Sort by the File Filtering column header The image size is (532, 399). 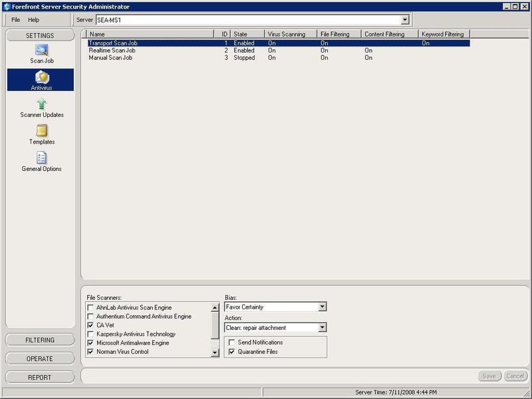(339, 35)
